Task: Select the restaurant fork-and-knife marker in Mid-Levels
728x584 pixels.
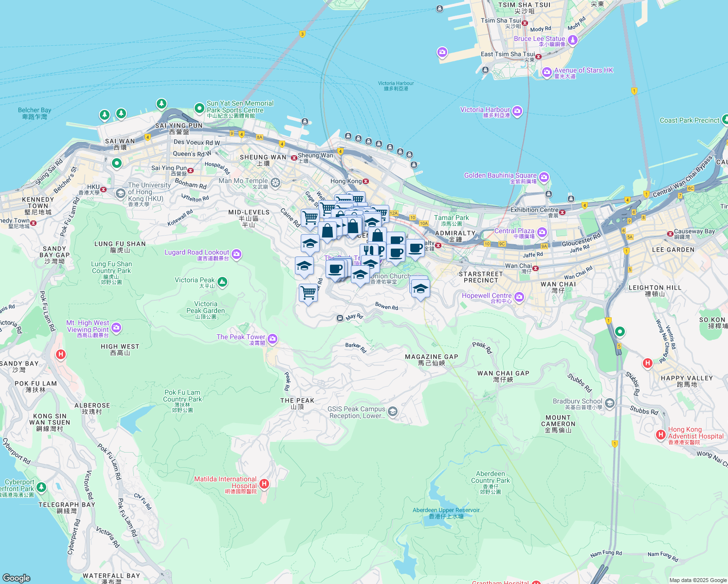Action: 368,249
